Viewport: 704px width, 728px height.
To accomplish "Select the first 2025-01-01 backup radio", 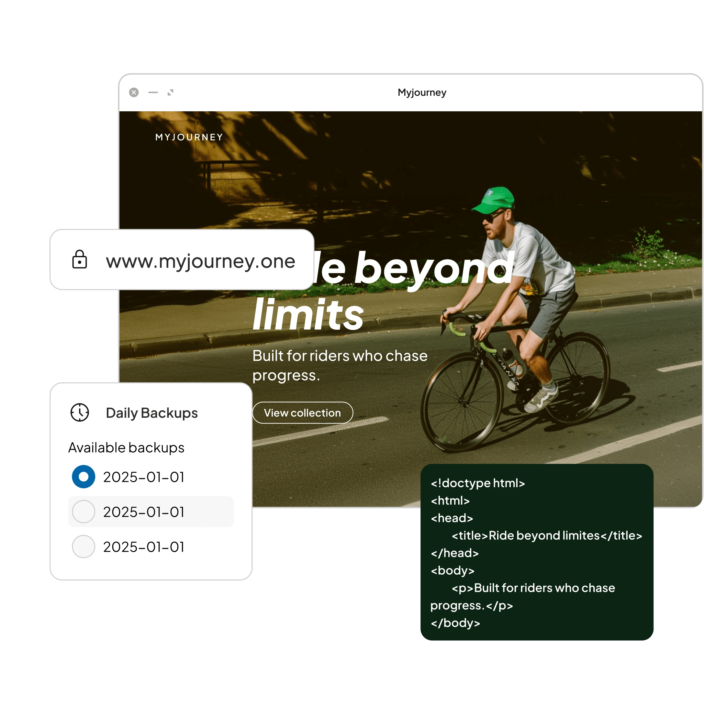I will 84,477.
